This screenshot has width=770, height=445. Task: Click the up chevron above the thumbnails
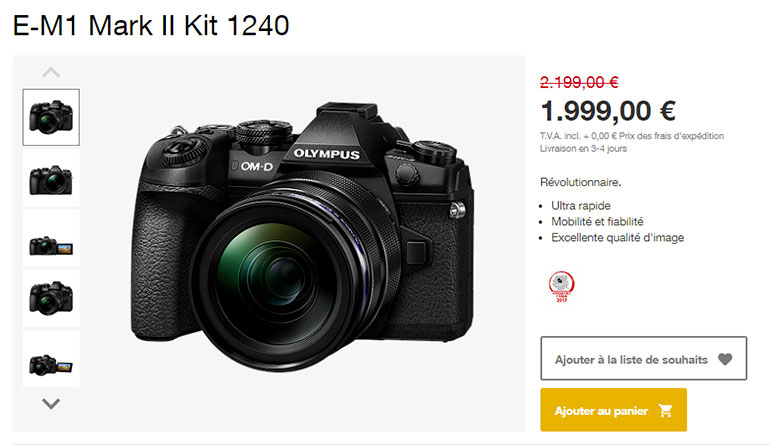51,73
